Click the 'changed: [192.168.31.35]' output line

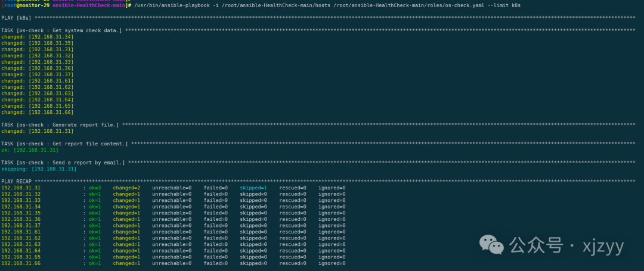pyautogui.click(x=38, y=43)
